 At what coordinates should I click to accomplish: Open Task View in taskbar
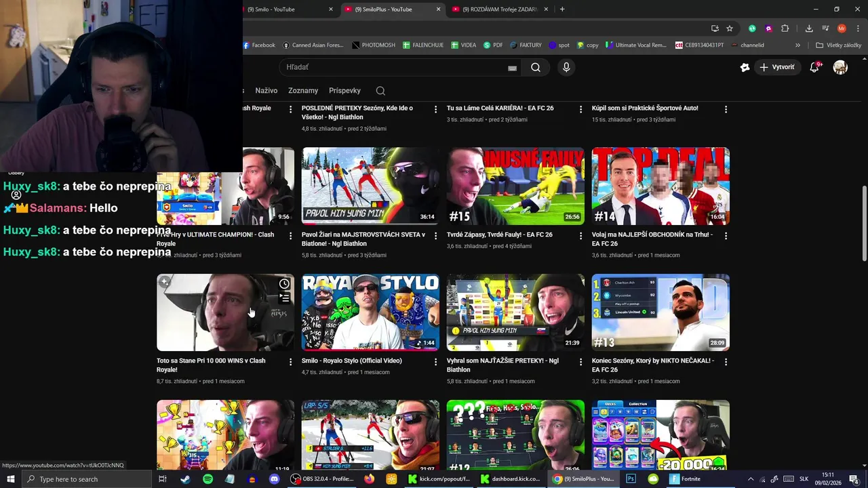(x=163, y=479)
